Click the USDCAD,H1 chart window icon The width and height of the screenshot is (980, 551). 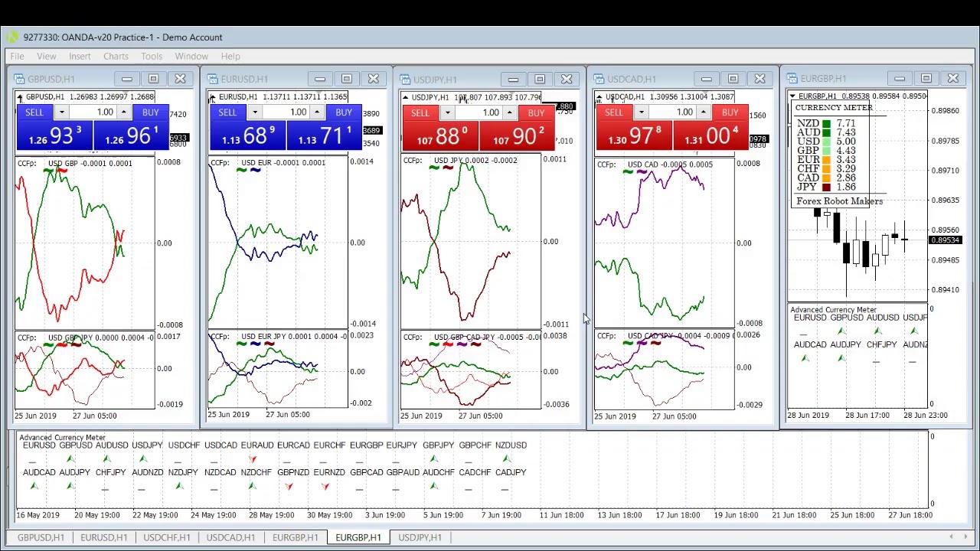(x=599, y=79)
